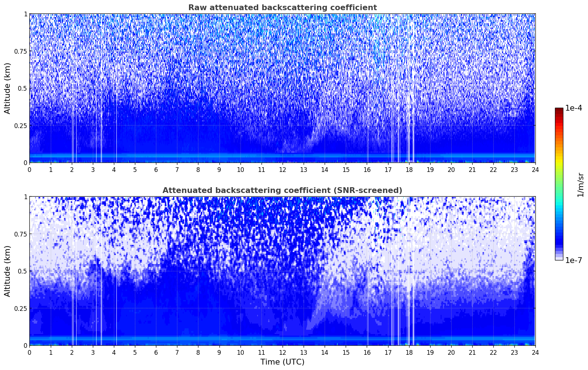Click the '0.75' altitude tick of the top plot
Image resolution: width=588 pixels, height=370 pixels.
pyautogui.click(x=21, y=51)
